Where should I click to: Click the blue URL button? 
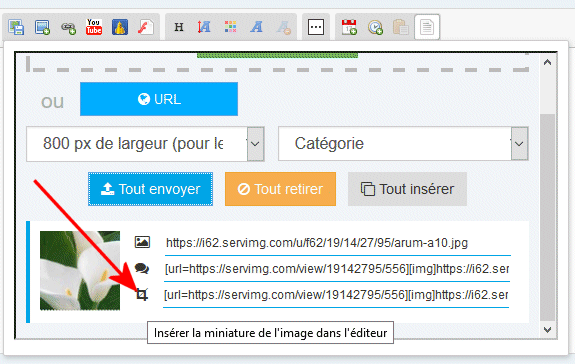159,99
